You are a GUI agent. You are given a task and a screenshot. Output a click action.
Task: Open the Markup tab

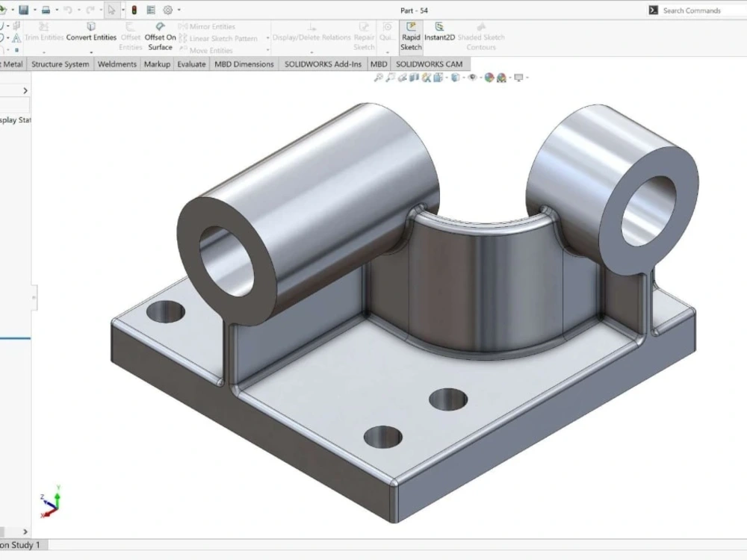pyautogui.click(x=157, y=63)
